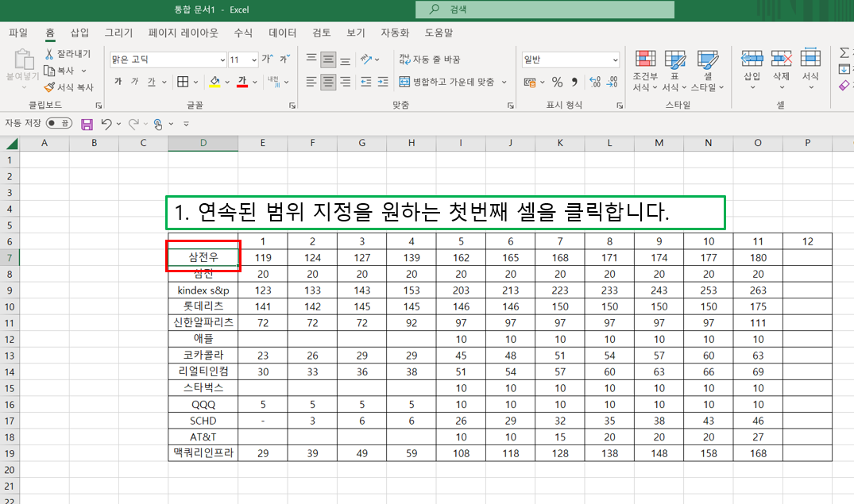
Task: Select the column D header
Action: tap(203, 143)
